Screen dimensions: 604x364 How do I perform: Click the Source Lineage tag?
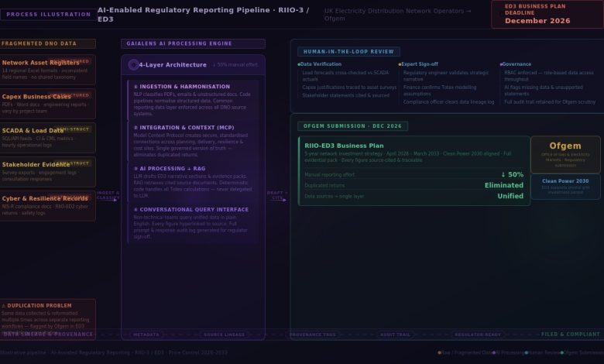point(224,335)
